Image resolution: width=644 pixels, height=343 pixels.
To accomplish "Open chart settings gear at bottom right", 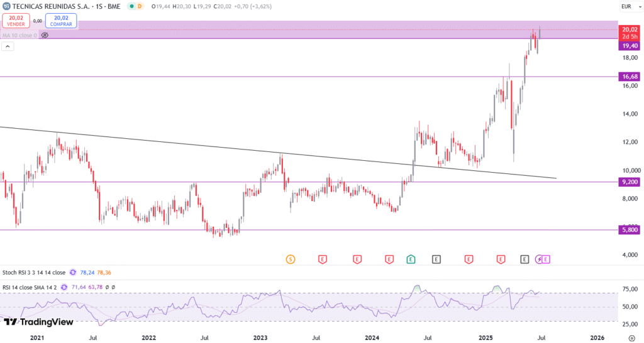I will [x=631, y=338].
